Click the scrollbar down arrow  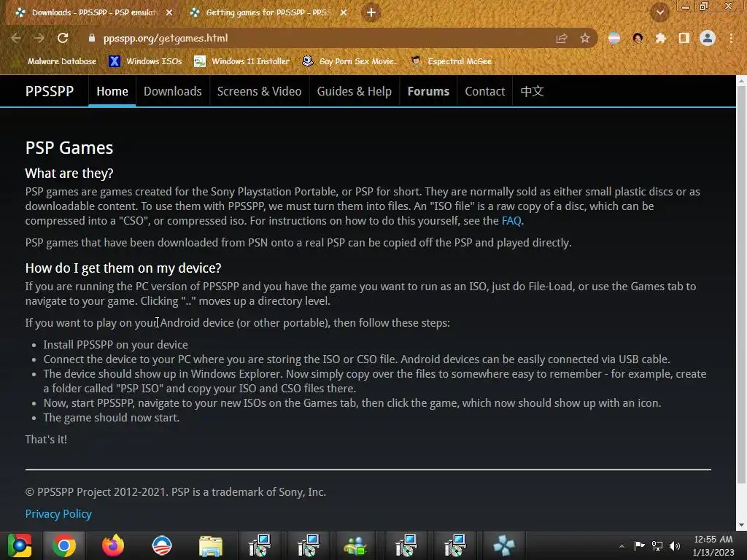pyautogui.click(x=741, y=525)
